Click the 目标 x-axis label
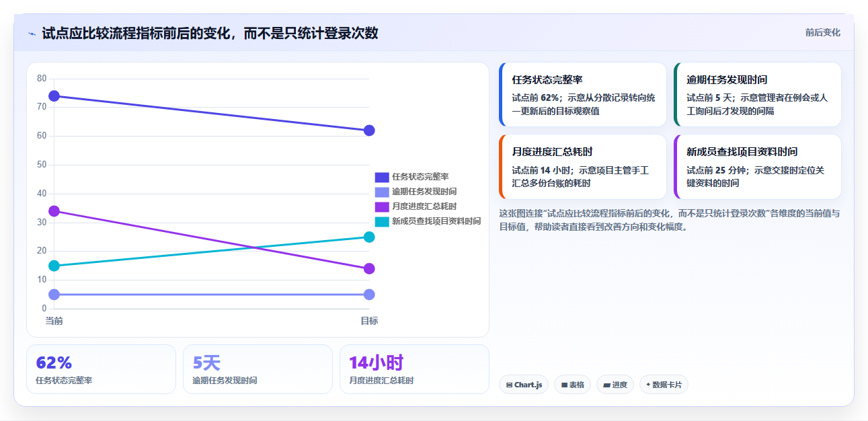The width and height of the screenshot is (868, 421). click(369, 321)
